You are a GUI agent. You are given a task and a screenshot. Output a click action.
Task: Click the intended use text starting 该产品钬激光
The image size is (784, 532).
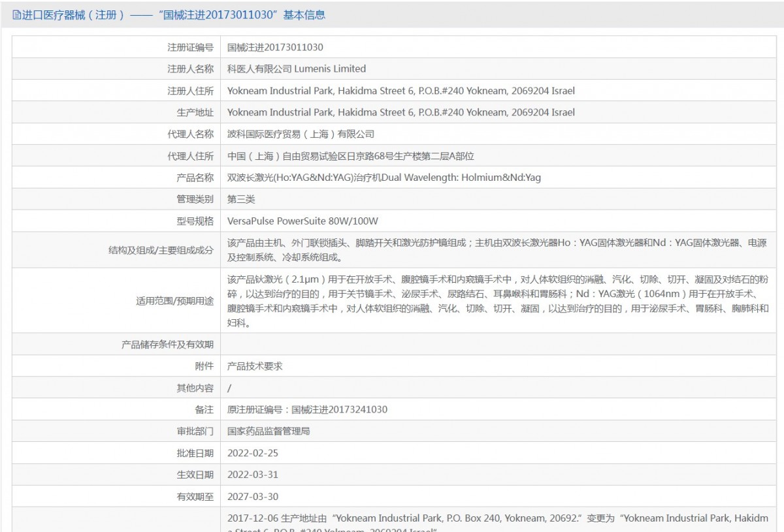498,301
